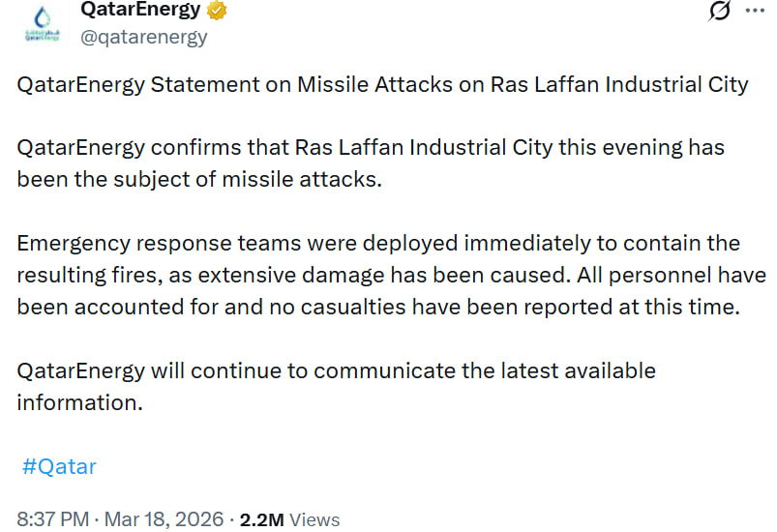
Task: Open the #Qatar hashtag
Action: [59, 466]
